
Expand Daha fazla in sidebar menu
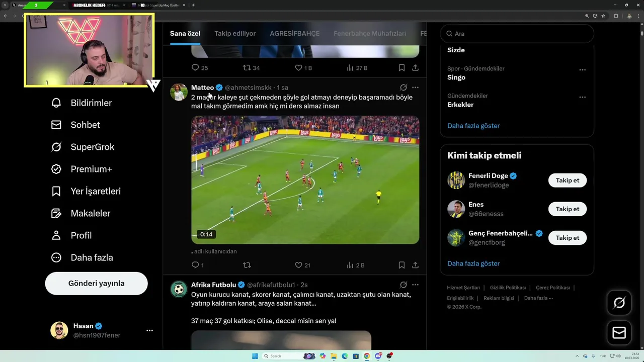[82, 258]
